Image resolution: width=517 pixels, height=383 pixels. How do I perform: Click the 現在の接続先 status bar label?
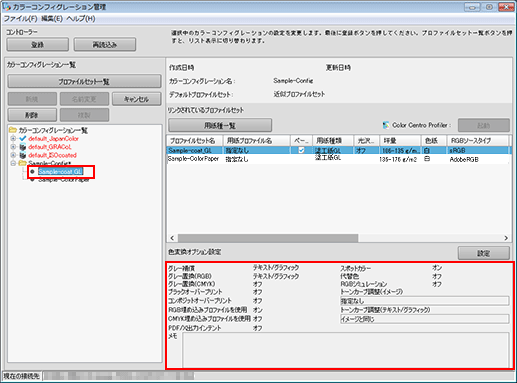21,376
